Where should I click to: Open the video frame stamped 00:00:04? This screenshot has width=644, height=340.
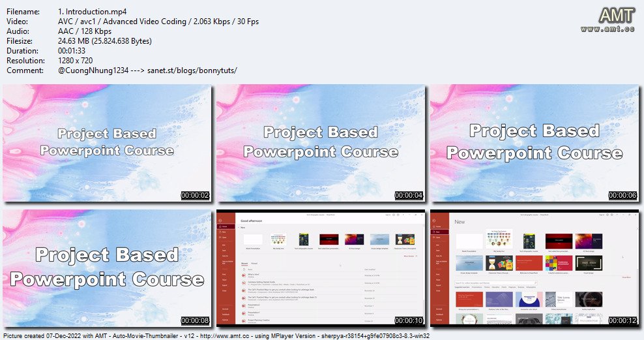coord(320,143)
